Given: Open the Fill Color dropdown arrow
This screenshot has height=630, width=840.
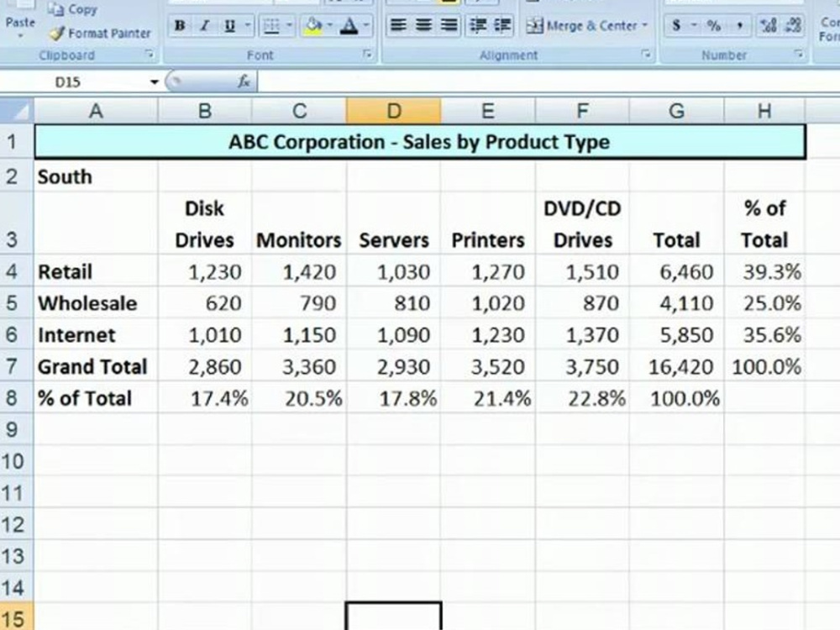Looking at the screenshot, I should 329,25.
